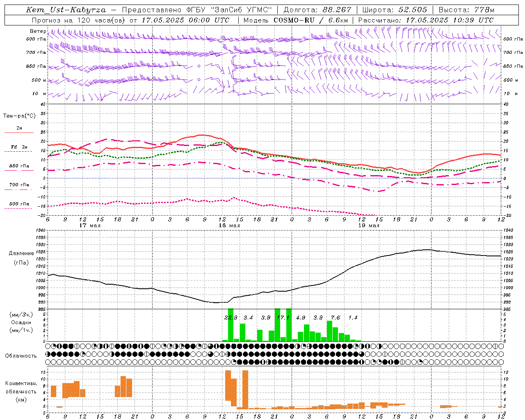The height and width of the screenshot is (420, 525).
Task: Click the 17.1 precipitation total value
Action: click(283, 318)
